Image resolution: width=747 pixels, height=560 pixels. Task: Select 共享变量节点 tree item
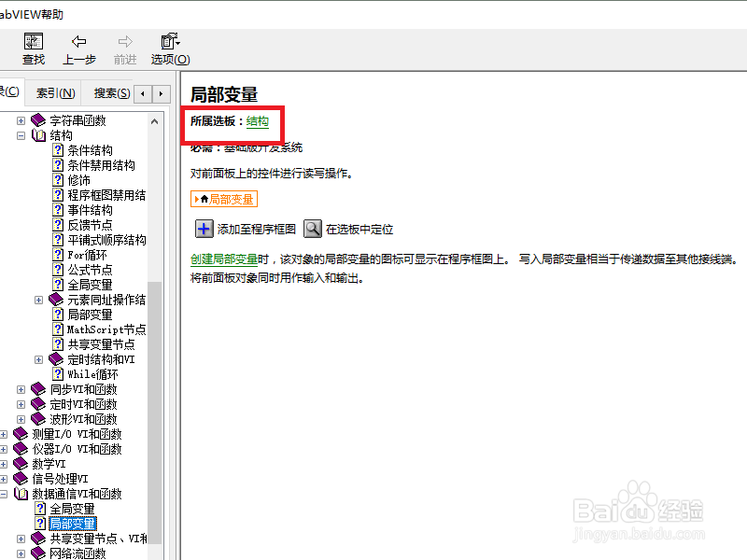pos(101,344)
